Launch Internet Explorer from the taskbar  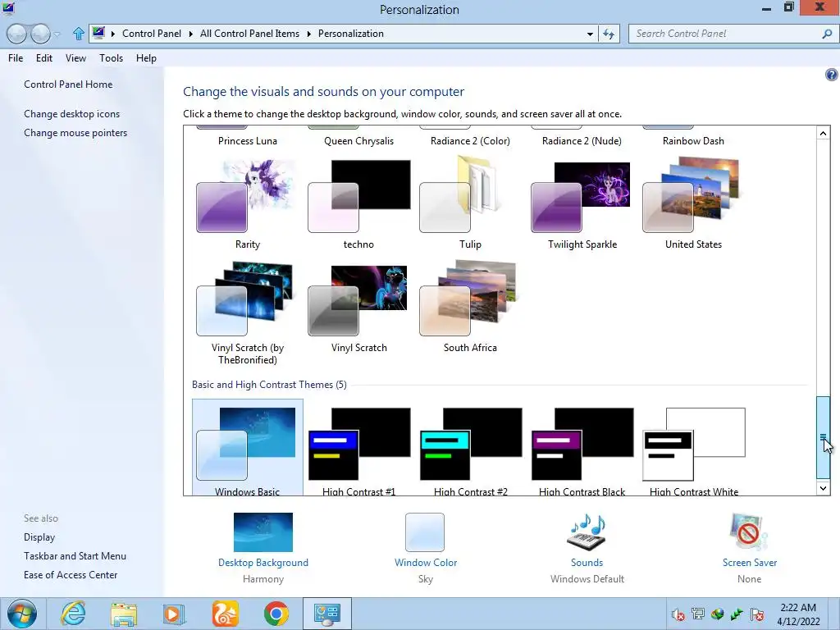point(73,614)
